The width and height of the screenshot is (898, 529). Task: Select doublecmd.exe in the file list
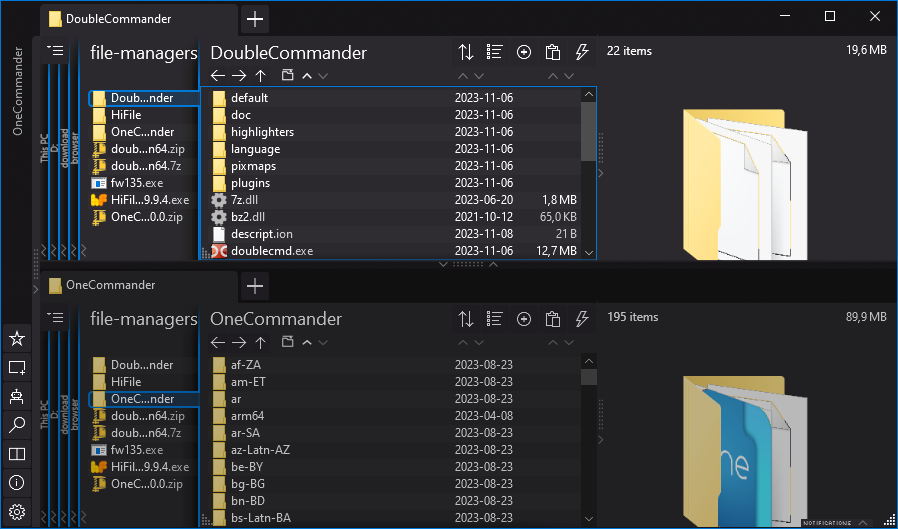(271, 251)
